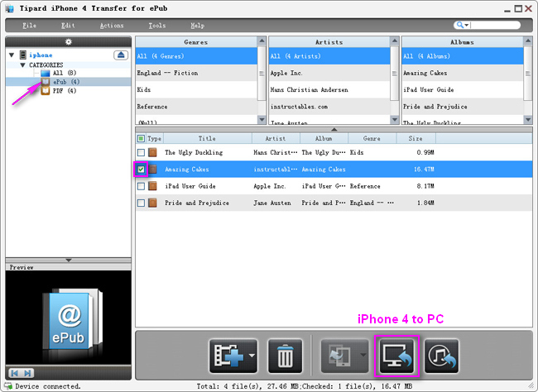Click the export to PC icon
The image size is (538, 392).
click(396, 356)
